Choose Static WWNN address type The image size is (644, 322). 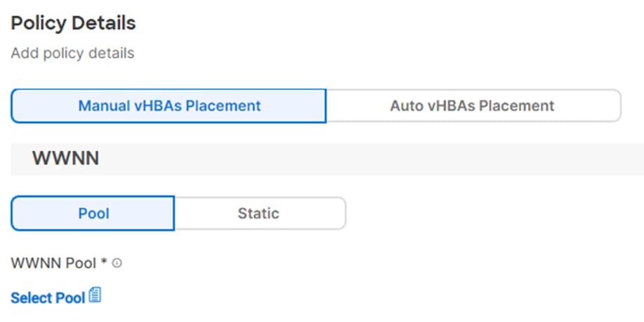coord(260,214)
